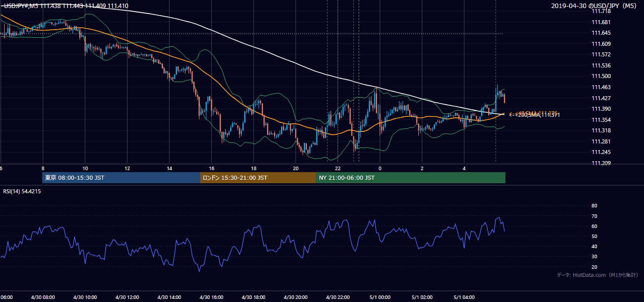Click the RSI scale label 50
644x302 pixels.
[594, 236]
